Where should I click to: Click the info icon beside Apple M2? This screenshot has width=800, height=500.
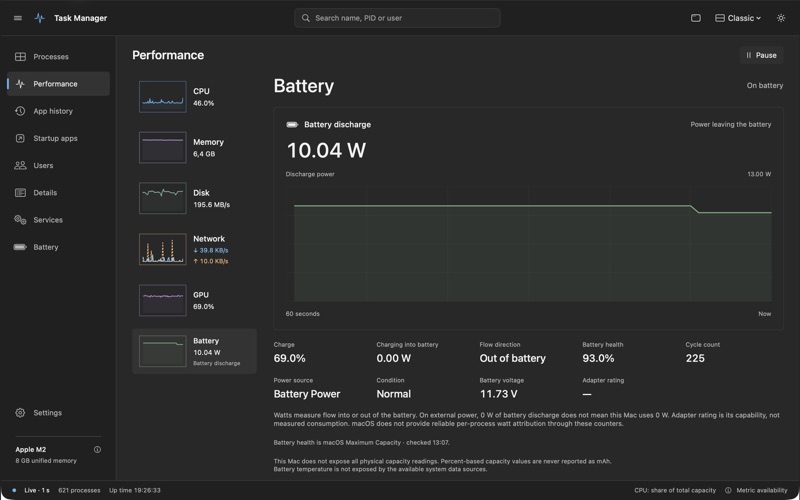pos(97,449)
